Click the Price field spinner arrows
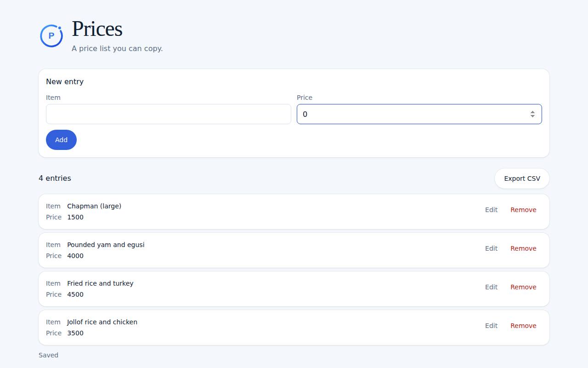The width and height of the screenshot is (588, 368). tap(532, 114)
